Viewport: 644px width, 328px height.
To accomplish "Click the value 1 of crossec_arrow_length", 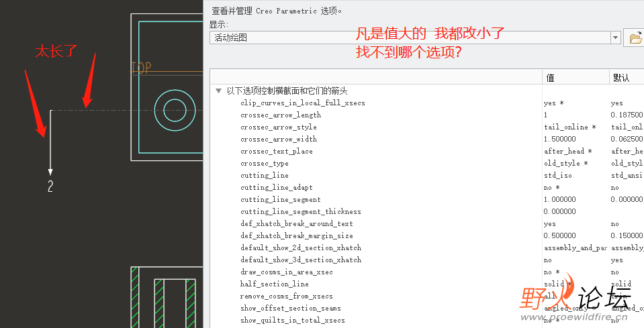I will tap(545, 115).
